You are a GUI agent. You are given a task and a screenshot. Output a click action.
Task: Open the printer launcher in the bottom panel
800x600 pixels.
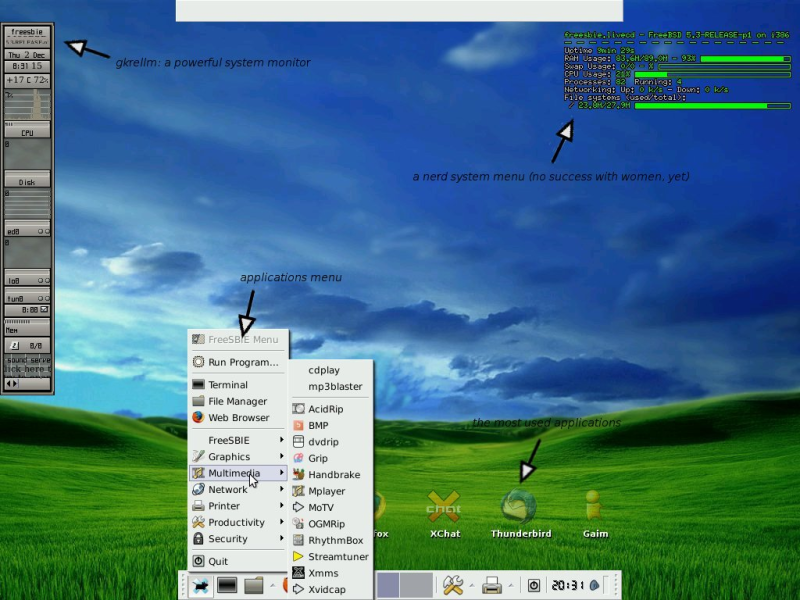[491, 585]
